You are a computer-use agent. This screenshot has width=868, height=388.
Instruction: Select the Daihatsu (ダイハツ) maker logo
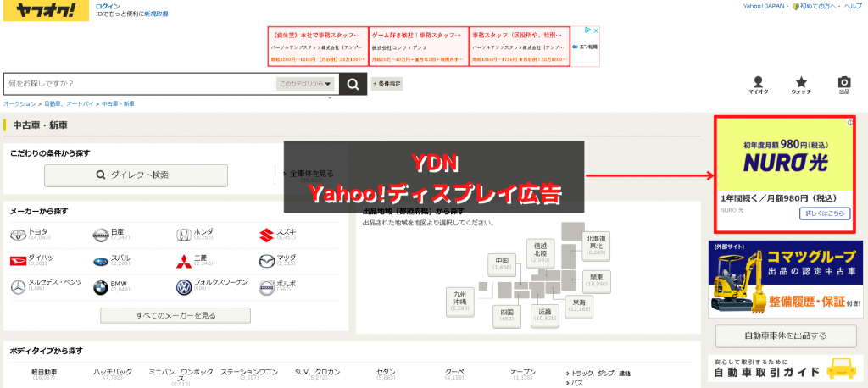pyautogui.click(x=19, y=261)
